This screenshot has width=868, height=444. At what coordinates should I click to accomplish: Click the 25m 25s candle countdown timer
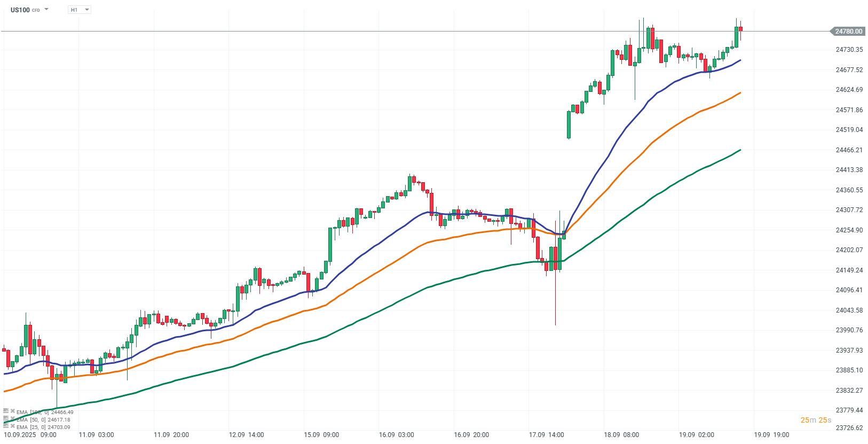tap(816, 420)
